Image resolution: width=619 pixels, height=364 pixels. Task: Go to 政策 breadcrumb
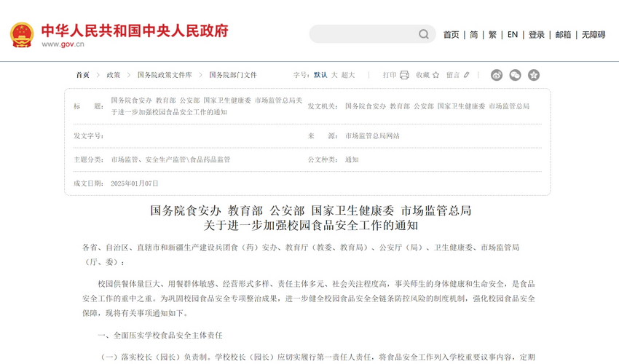tap(114, 75)
